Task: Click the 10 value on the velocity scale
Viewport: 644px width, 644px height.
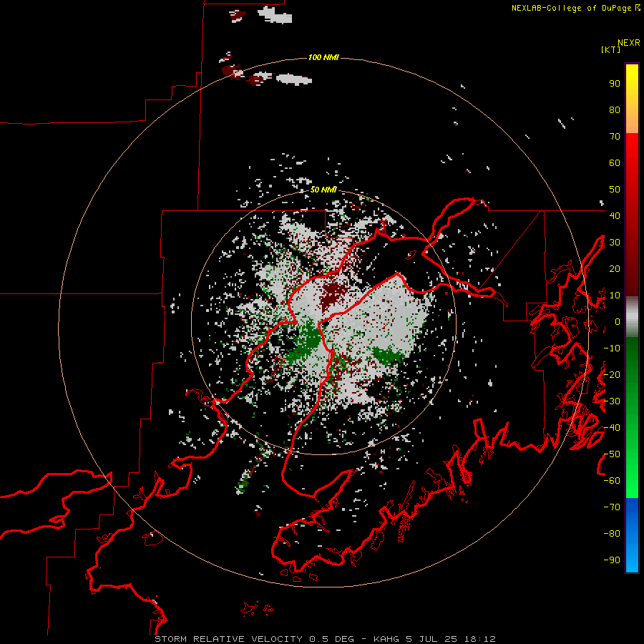Action: click(x=615, y=296)
